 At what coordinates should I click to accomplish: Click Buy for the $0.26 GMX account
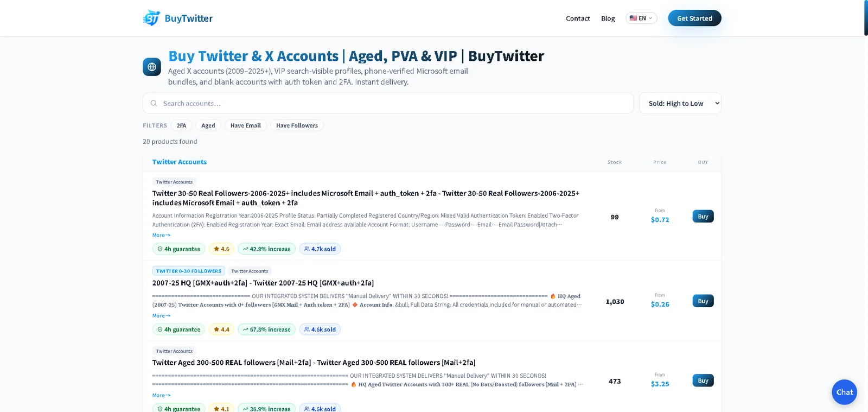pos(703,301)
